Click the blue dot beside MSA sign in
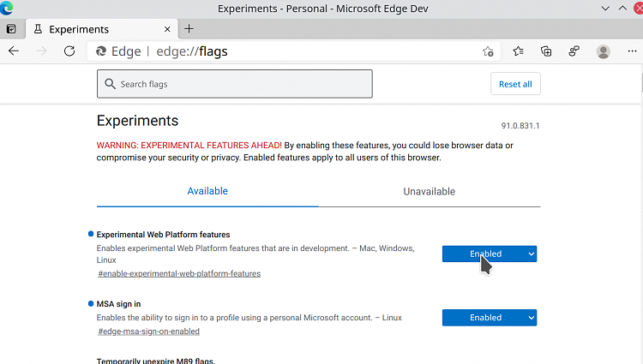The height and width of the screenshot is (364, 643). (x=91, y=303)
